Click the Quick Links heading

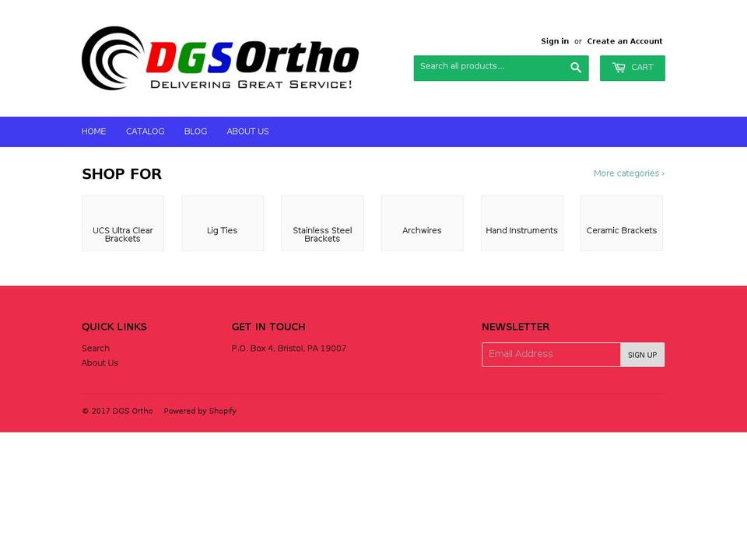point(114,327)
